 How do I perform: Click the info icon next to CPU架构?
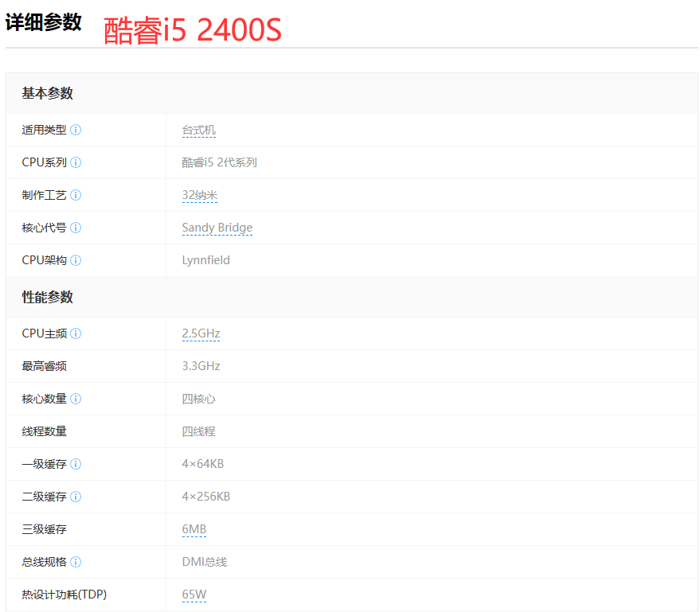(76, 260)
